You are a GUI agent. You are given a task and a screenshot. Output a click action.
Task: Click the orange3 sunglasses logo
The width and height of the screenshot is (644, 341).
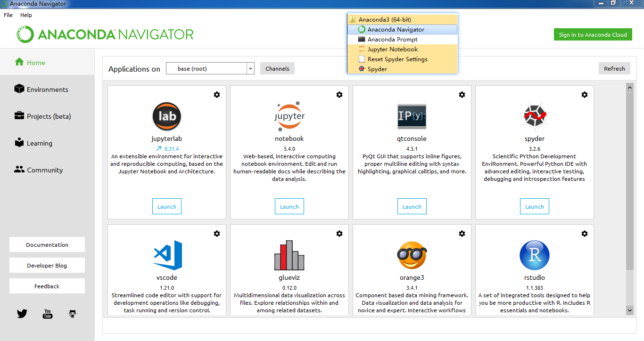click(412, 255)
